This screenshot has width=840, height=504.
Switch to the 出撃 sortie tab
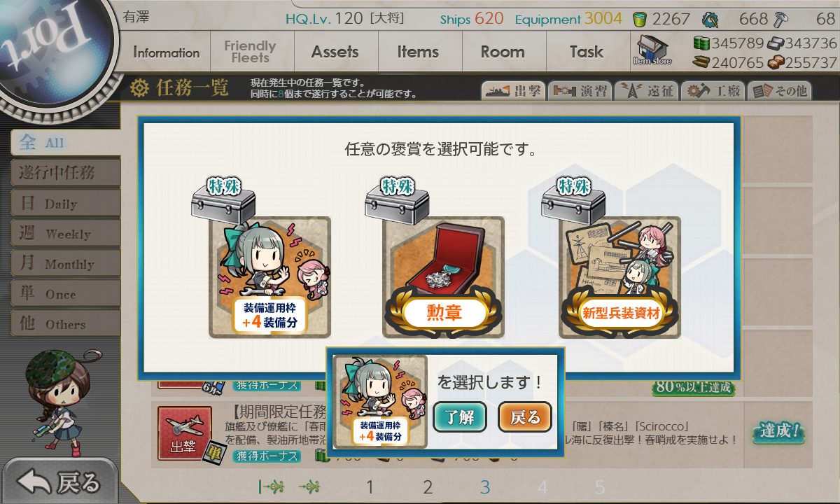pyautogui.click(x=512, y=91)
